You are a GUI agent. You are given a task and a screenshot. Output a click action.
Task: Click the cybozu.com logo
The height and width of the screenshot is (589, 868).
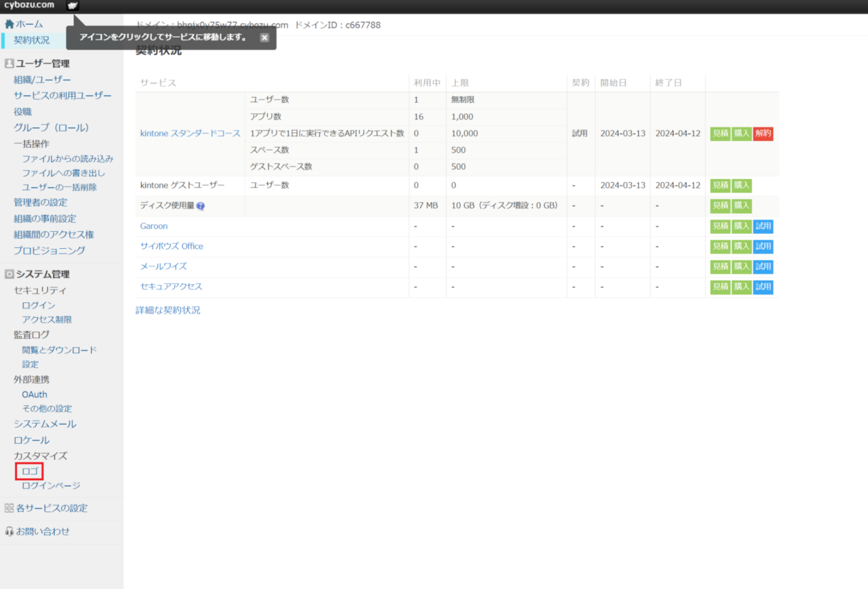click(29, 5)
